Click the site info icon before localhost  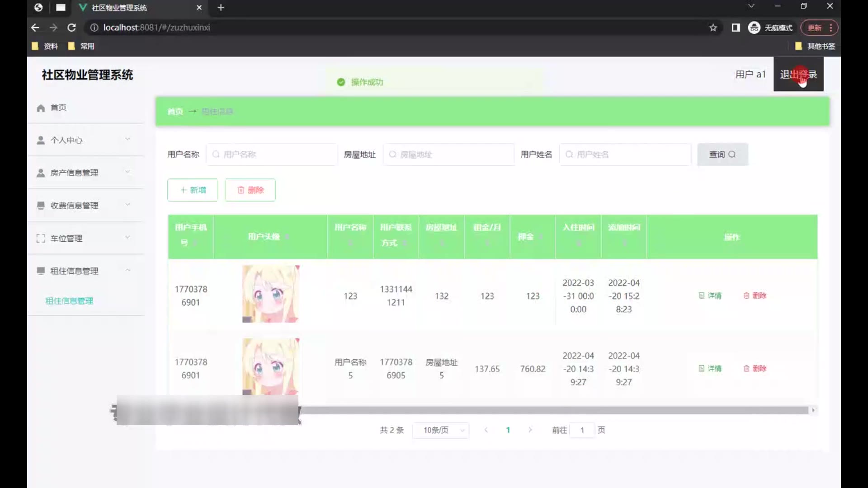(x=94, y=28)
